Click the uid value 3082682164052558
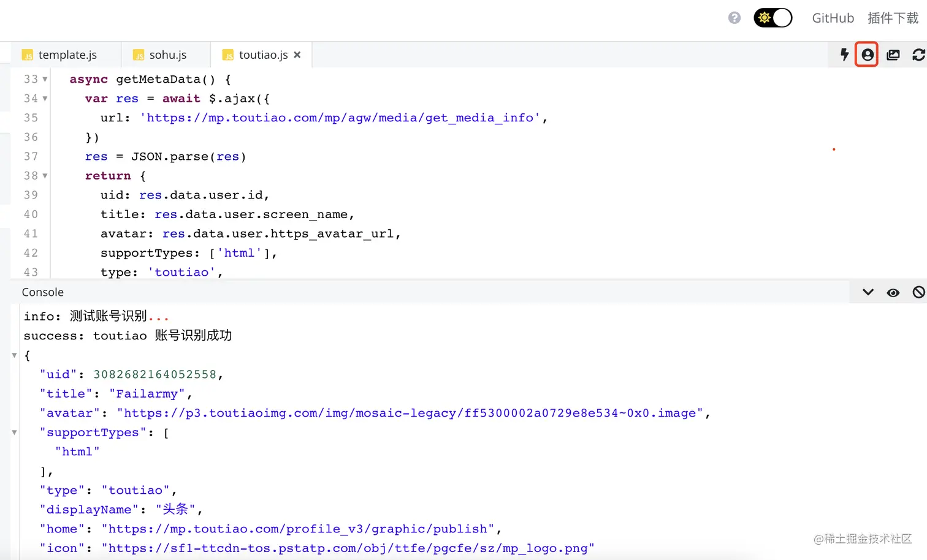Screen dimensions: 927x560 [154, 374]
